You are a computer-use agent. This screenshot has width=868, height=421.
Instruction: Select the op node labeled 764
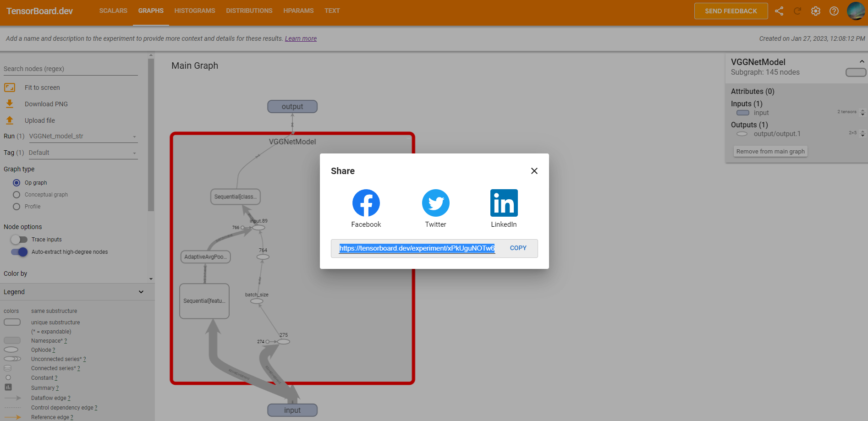tap(263, 257)
